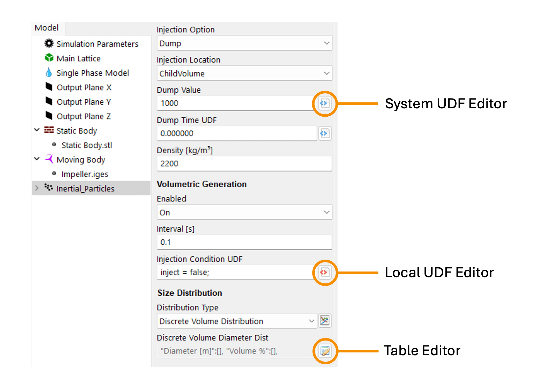
Task: Expand the Inertial_Particles tree node
Action: click(37, 188)
